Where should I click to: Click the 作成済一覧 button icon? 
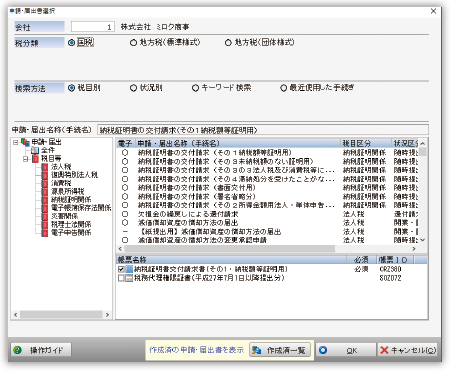click(x=256, y=350)
